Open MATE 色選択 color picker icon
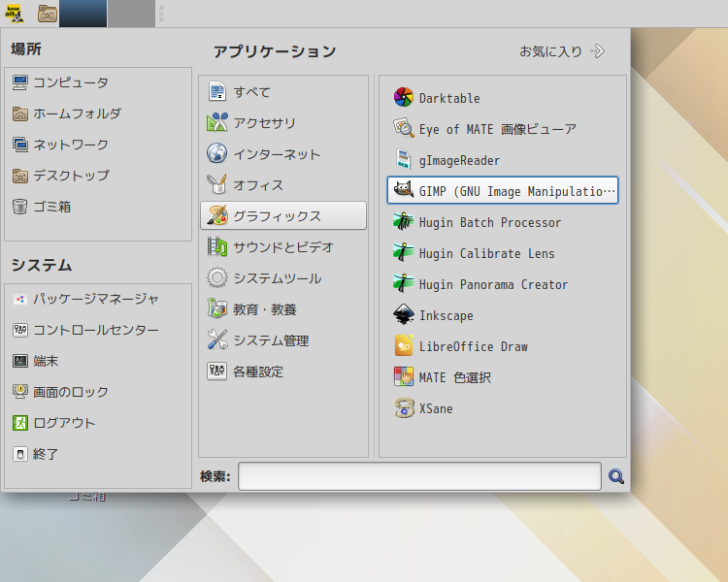728x582 pixels. (404, 377)
